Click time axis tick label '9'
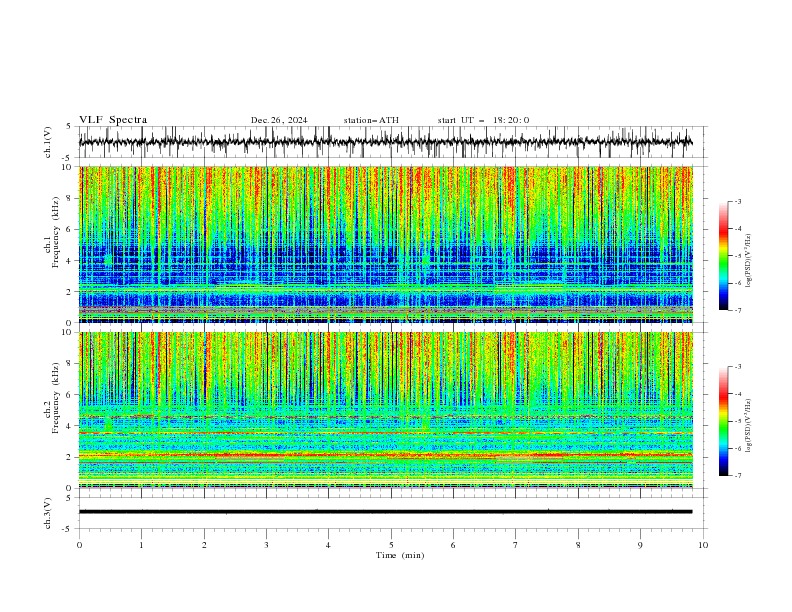The width and height of the screenshot is (792, 612). (640, 545)
